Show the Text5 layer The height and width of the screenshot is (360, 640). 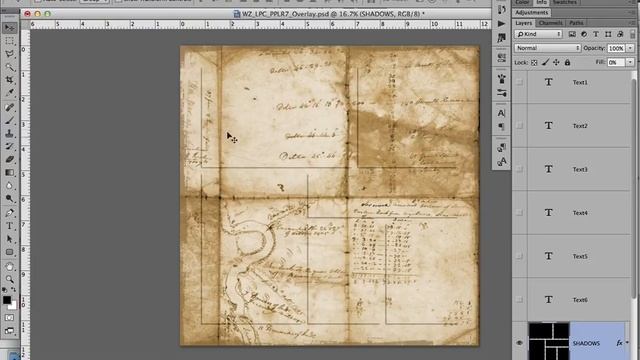pos(519,256)
